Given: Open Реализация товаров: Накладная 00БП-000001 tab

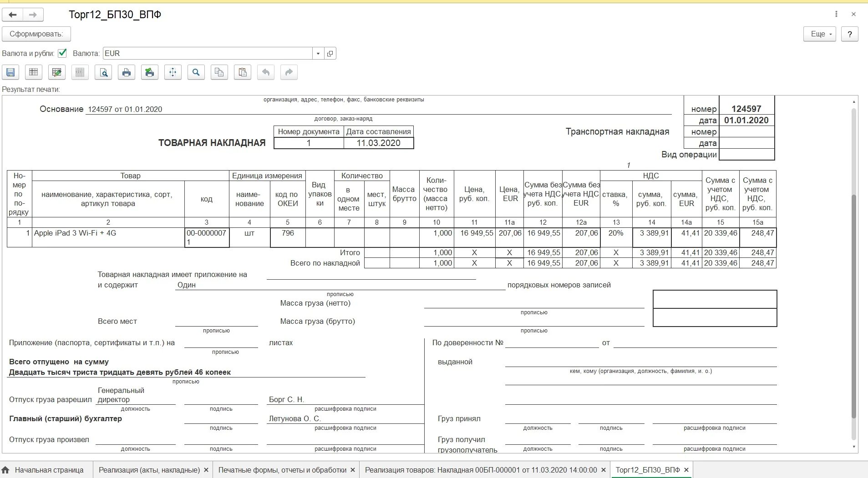Looking at the screenshot, I should click(x=481, y=470).
